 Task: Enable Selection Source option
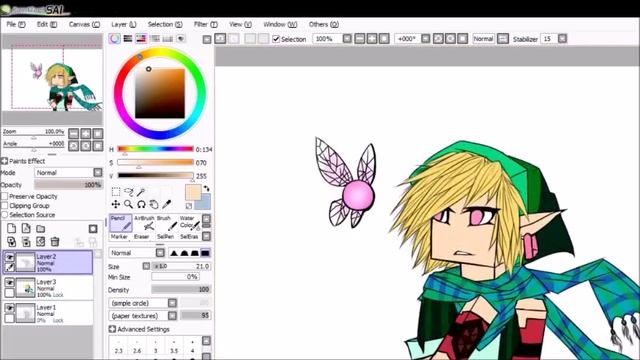pos(5,215)
